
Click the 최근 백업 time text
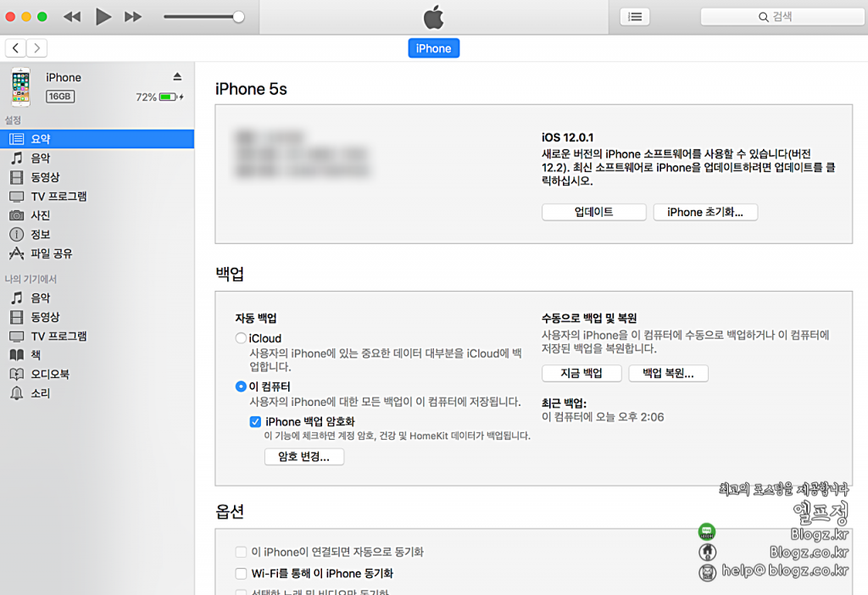pyautogui.click(x=603, y=417)
